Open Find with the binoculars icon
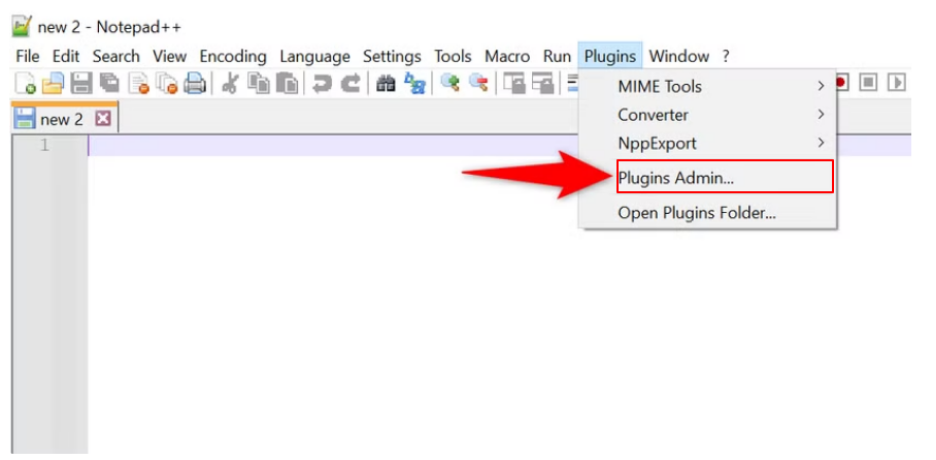 386,84
